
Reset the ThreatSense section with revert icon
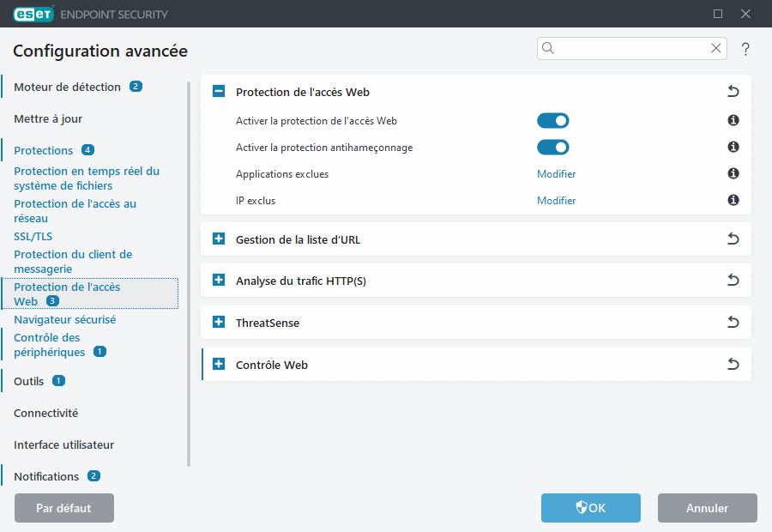click(x=733, y=322)
